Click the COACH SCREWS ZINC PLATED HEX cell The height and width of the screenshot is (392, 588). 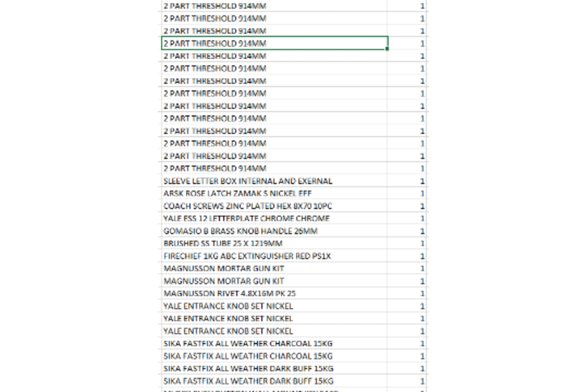274,206
